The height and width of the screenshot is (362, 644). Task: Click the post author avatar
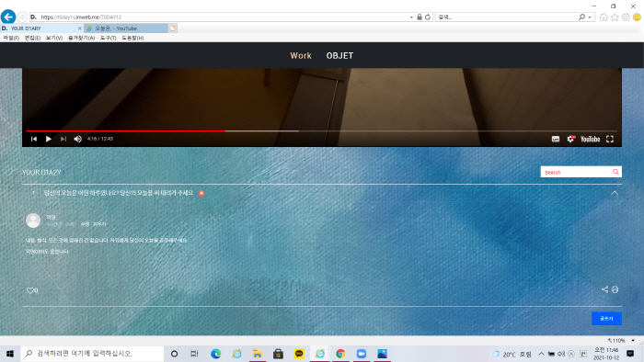pyautogui.click(x=33, y=221)
